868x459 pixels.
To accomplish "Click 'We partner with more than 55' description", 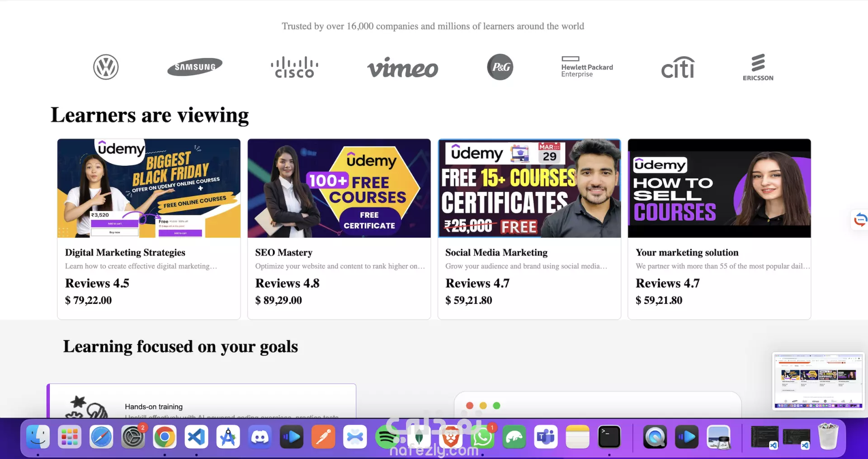I will click(722, 266).
